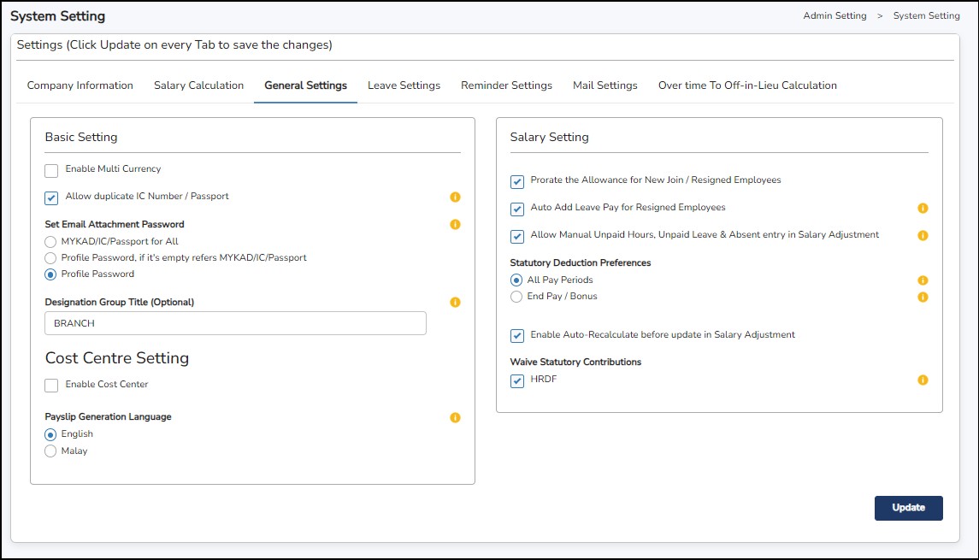Switch to the Leave Settings tab
Image resolution: width=979 pixels, height=560 pixels.
[x=404, y=85]
